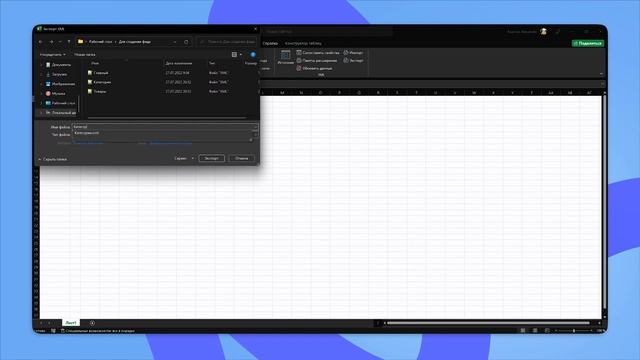Switch to Page Layout view in status bar
640x360 pixels.
point(535,331)
